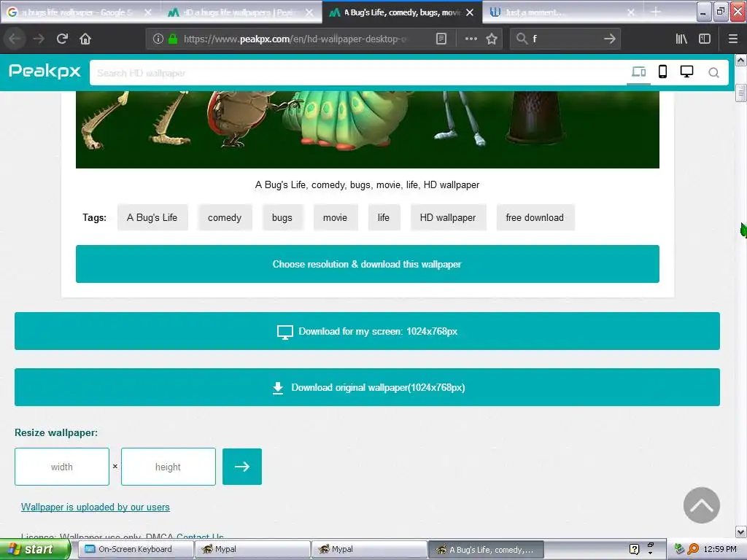Toggle reader view icon
This screenshot has width=747, height=560.
[441, 39]
